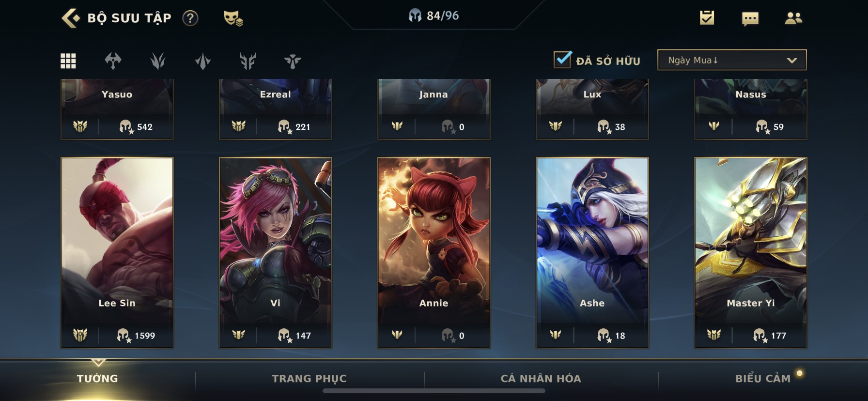Select the all-champions grid filter icon
The width and height of the screenshot is (868, 401).
coord(68,61)
